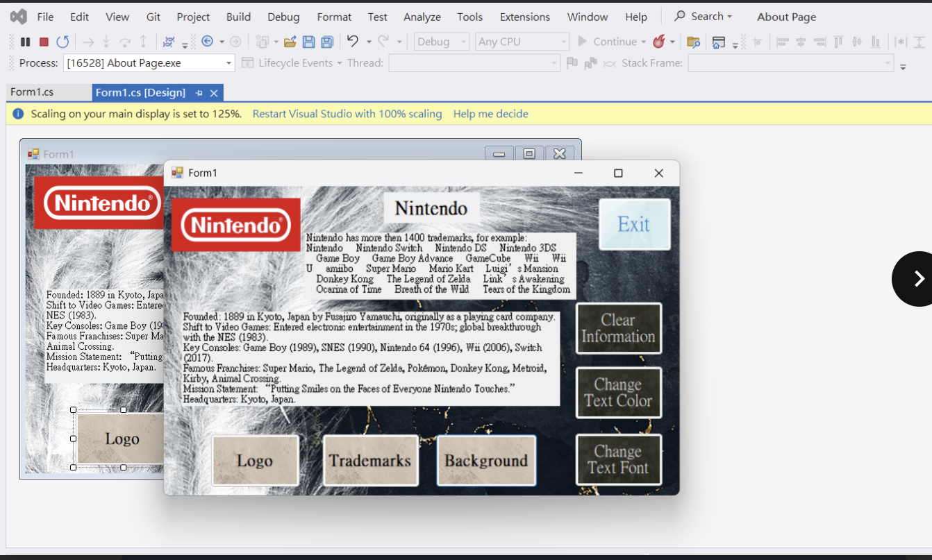Click the Help me decide link
The width and height of the screenshot is (932, 560).
pos(490,114)
